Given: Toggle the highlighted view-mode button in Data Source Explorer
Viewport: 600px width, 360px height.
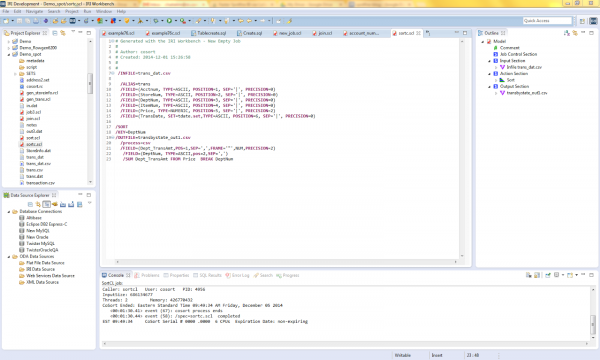Looking at the screenshot, I should tap(47, 204).
